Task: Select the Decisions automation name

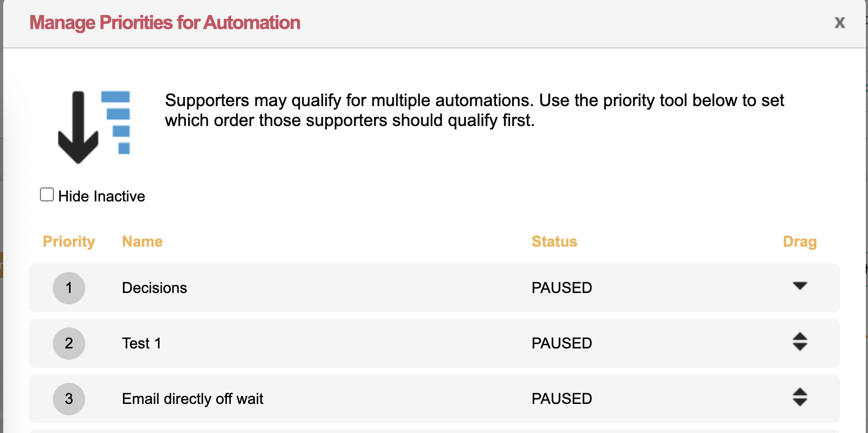Action: tap(154, 288)
